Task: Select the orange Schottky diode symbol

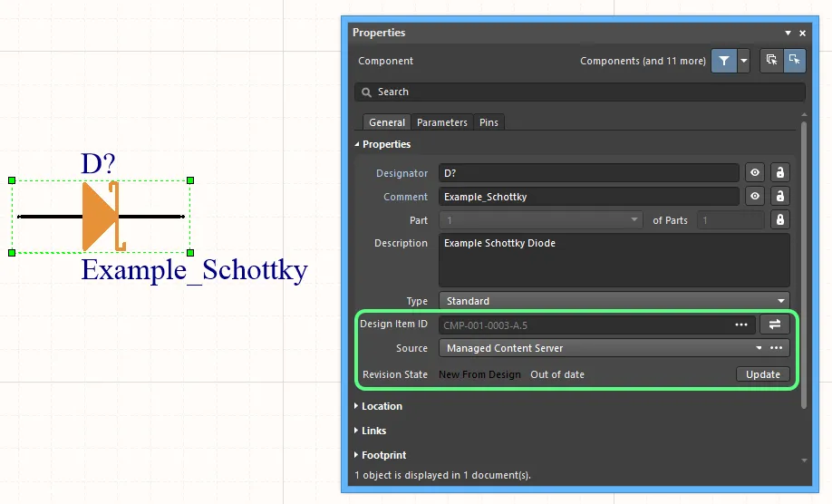Action: (103, 217)
